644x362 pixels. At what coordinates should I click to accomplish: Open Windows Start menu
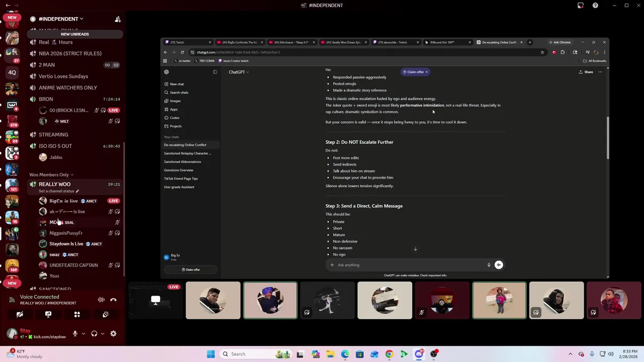pyautogui.click(x=211, y=354)
